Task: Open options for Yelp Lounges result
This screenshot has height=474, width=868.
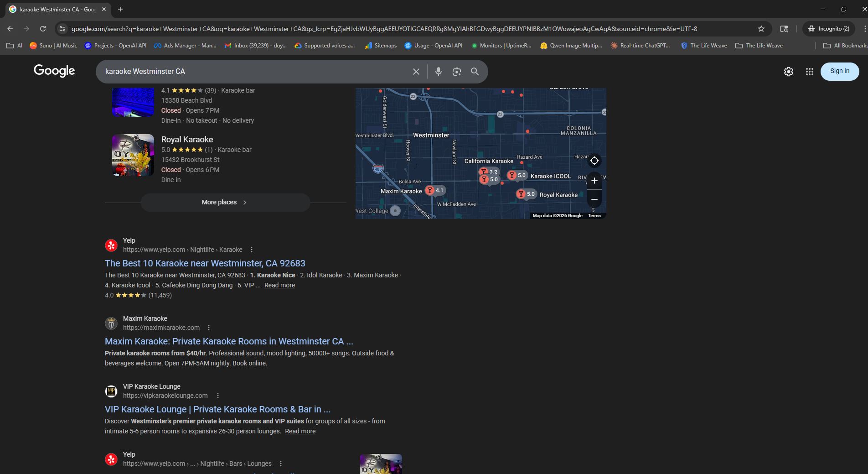Action: [x=281, y=464]
